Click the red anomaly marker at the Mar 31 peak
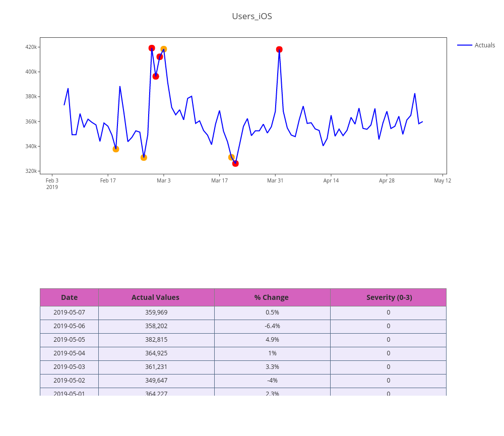This screenshot has height=436, width=504. tap(279, 49)
